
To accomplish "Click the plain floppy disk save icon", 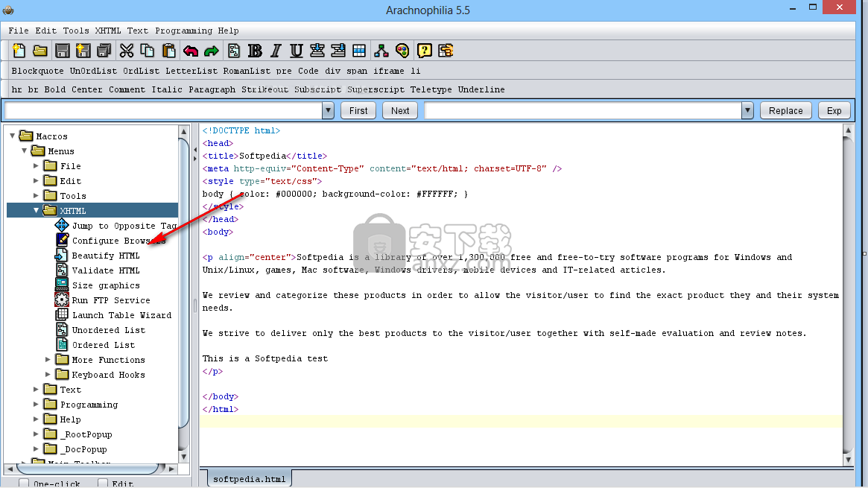I will pos(62,51).
